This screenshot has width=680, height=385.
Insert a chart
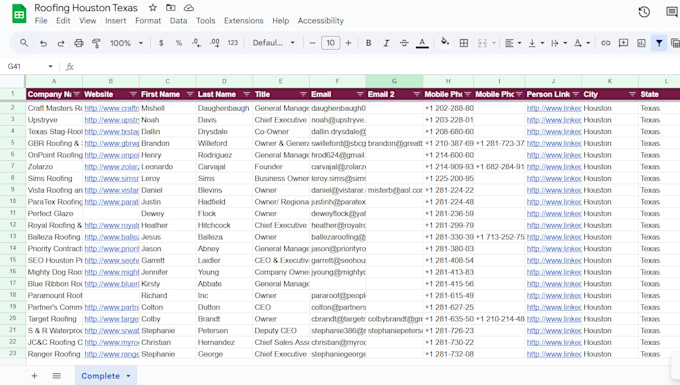pos(641,43)
